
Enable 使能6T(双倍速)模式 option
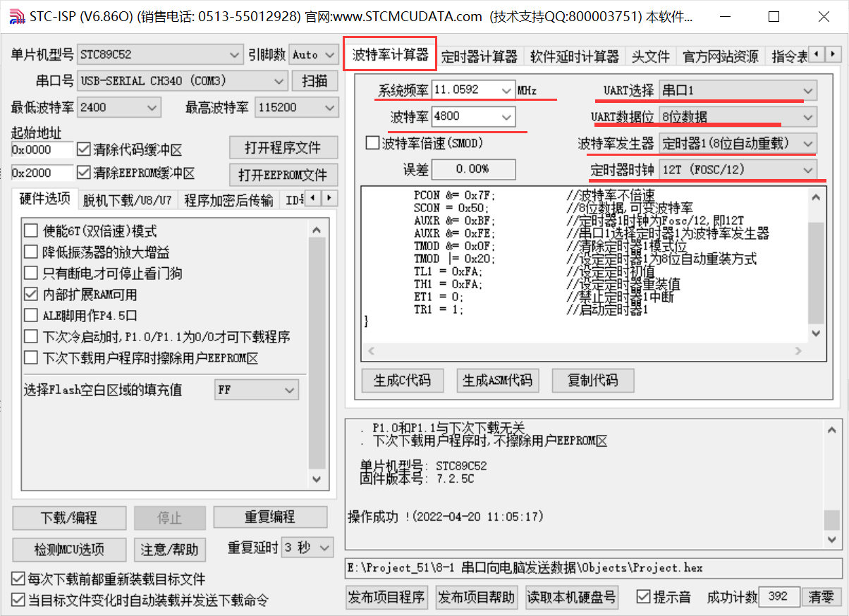(x=31, y=230)
